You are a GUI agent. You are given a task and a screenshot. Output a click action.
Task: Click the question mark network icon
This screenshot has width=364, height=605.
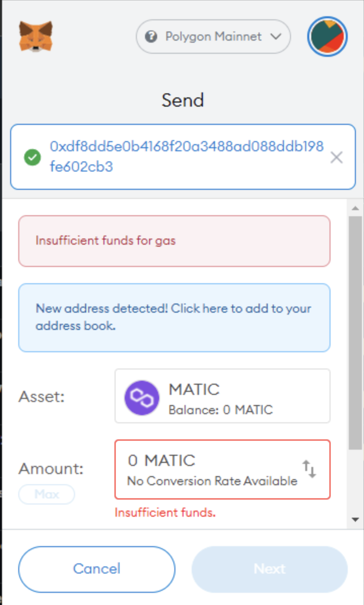pyautogui.click(x=151, y=37)
